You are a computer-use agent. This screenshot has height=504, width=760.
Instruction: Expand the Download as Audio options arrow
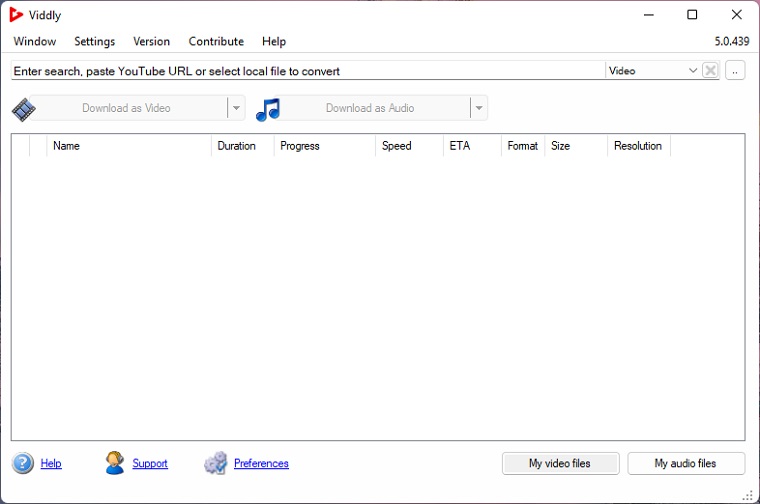point(478,108)
